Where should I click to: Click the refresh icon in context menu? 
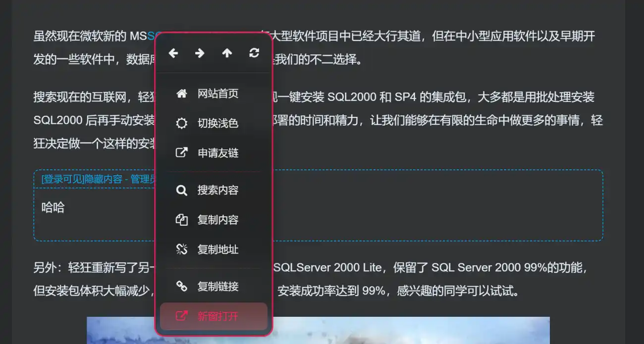click(x=254, y=53)
